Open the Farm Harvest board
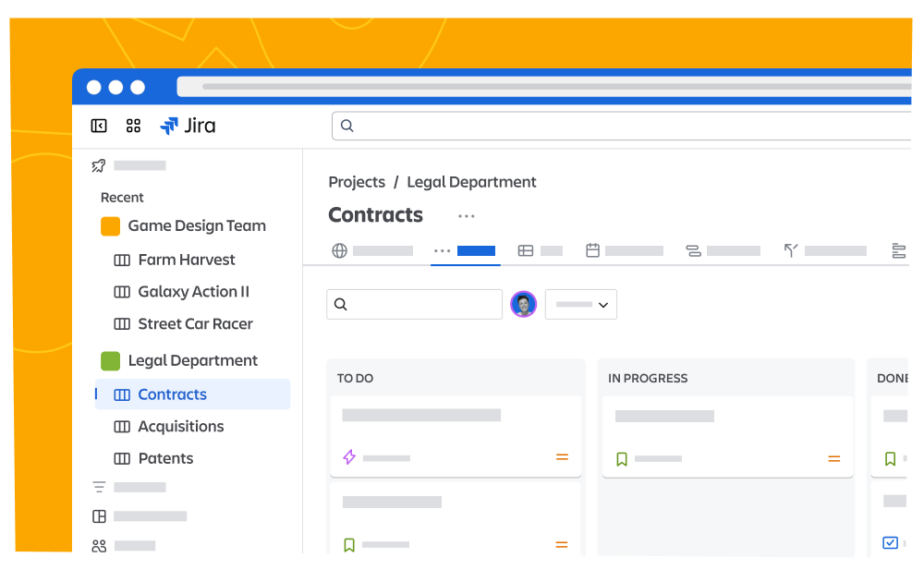Viewport: 924px width, 570px height. [x=186, y=260]
